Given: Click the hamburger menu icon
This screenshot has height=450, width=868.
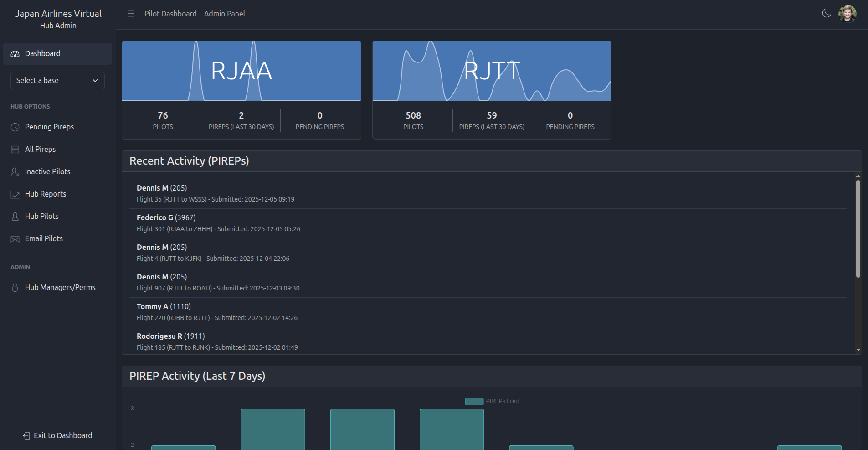Looking at the screenshot, I should pyautogui.click(x=131, y=14).
